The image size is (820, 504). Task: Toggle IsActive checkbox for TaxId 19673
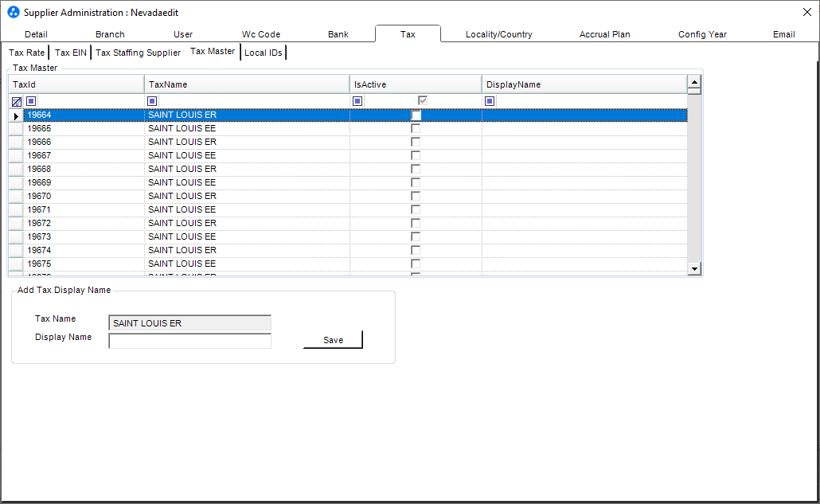(x=416, y=237)
